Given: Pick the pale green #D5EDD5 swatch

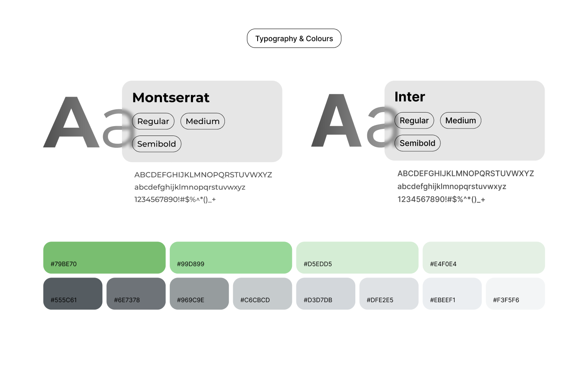Looking at the screenshot, I should coord(357,257).
